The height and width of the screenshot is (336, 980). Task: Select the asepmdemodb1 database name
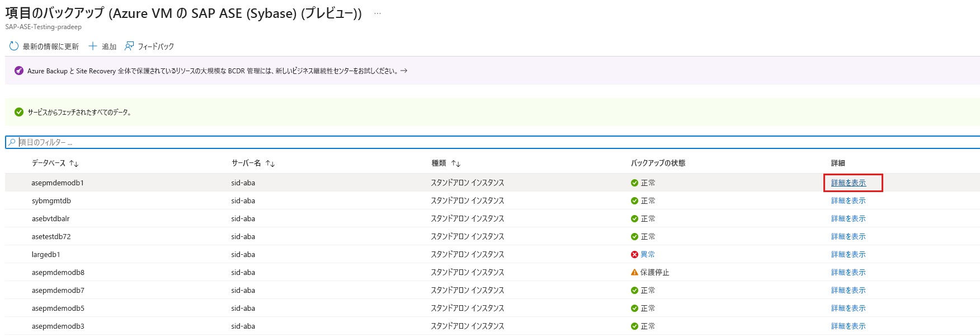pyautogui.click(x=58, y=183)
